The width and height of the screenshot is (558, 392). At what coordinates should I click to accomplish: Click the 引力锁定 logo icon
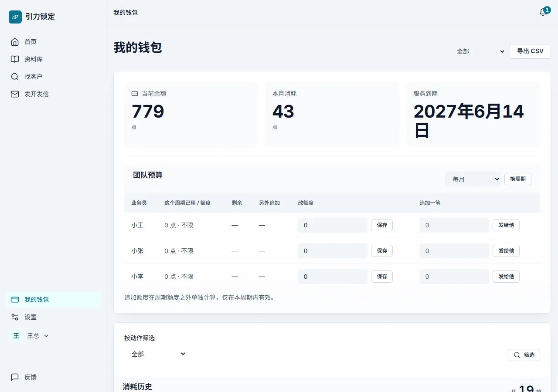(15, 17)
